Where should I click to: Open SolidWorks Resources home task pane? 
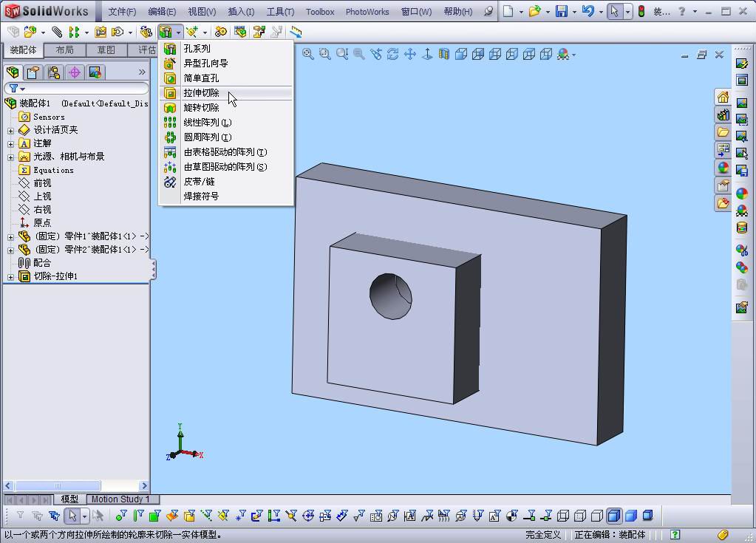click(723, 98)
